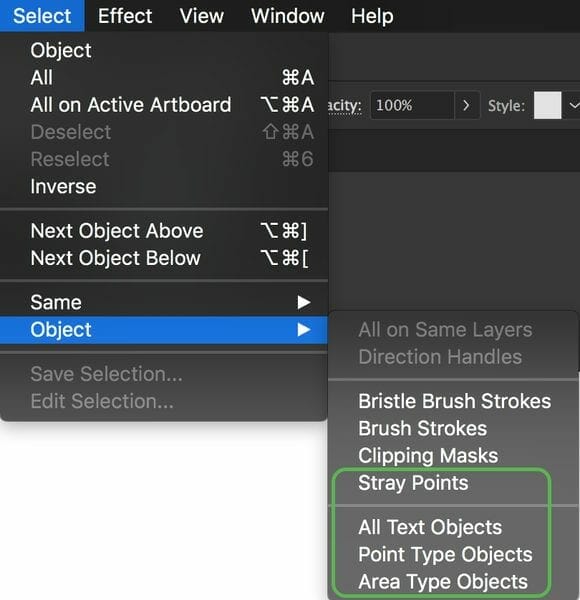Choose Clipping Masks in submenu
The image size is (580, 600).
[x=453, y=455]
